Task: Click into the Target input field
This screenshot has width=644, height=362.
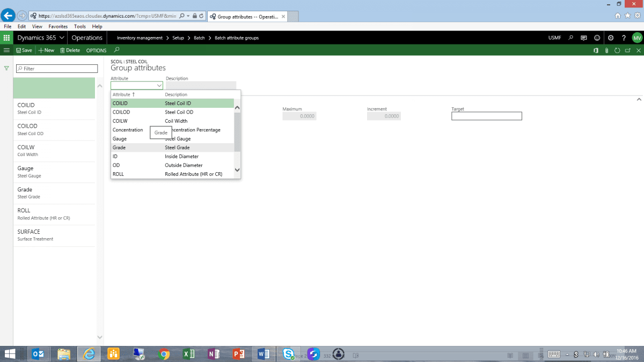Action: tap(486, 116)
